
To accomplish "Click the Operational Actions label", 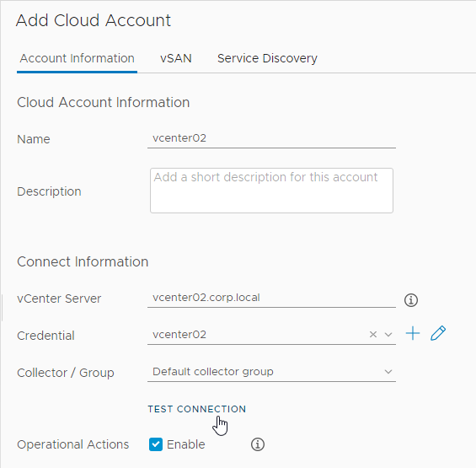I will coord(72,444).
